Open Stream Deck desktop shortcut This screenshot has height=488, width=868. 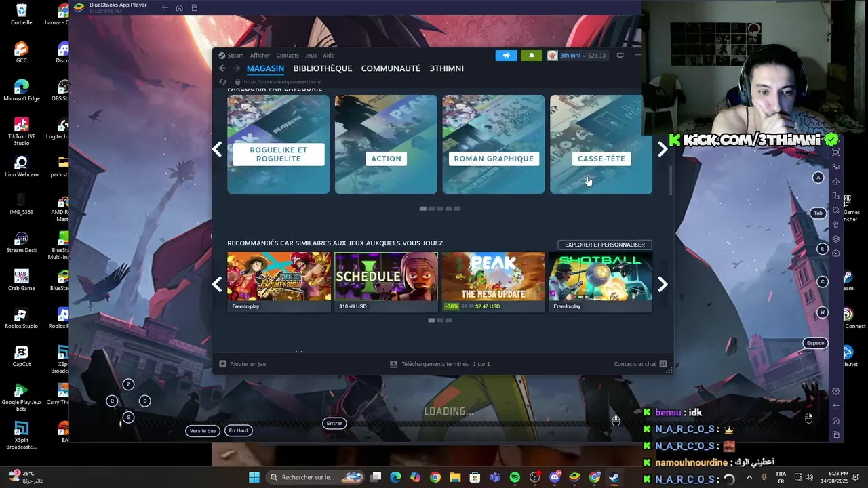[21, 243]
